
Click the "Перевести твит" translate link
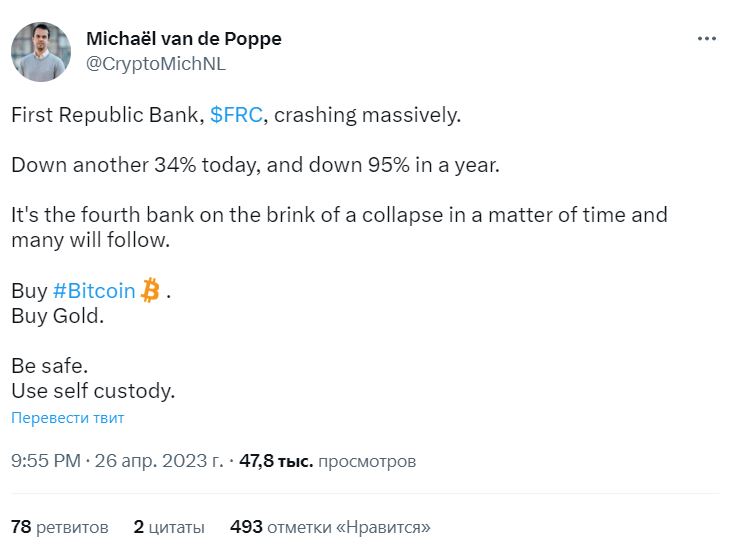point(68,418)
